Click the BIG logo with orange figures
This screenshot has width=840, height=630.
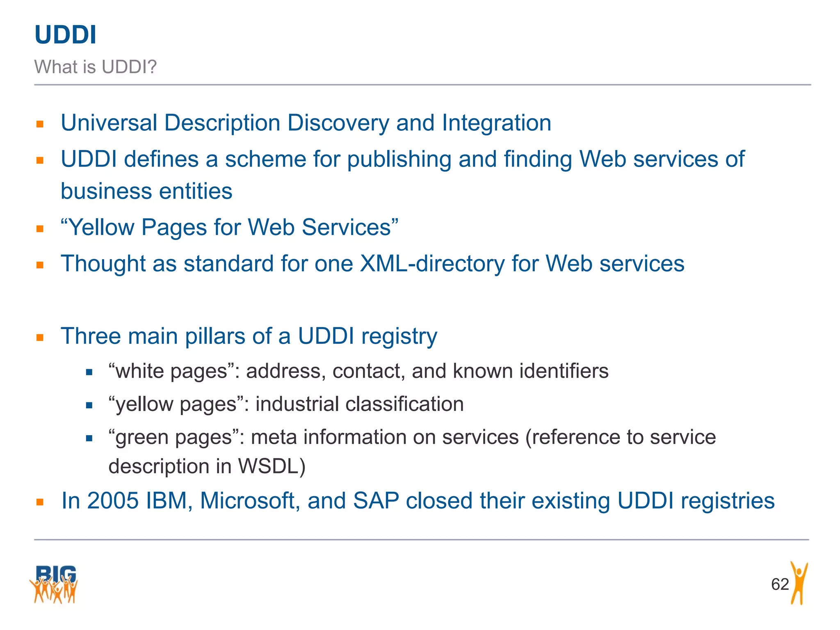[x=53, y=584]
